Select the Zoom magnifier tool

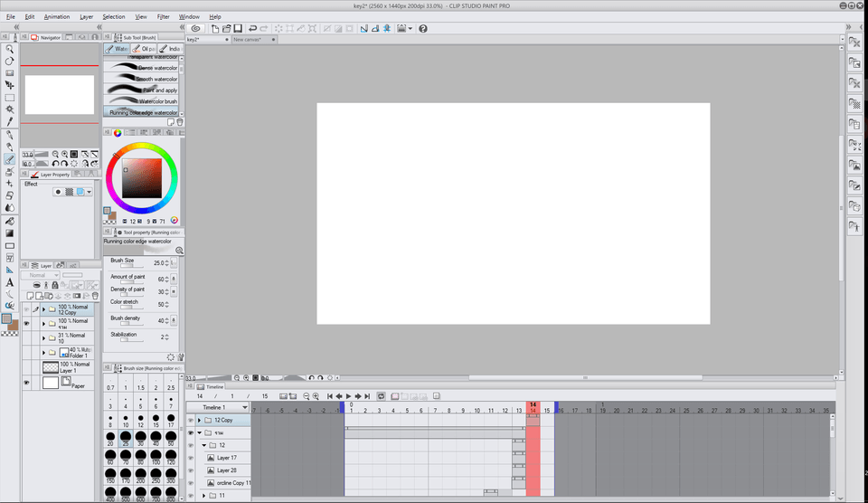pos(10,49)
